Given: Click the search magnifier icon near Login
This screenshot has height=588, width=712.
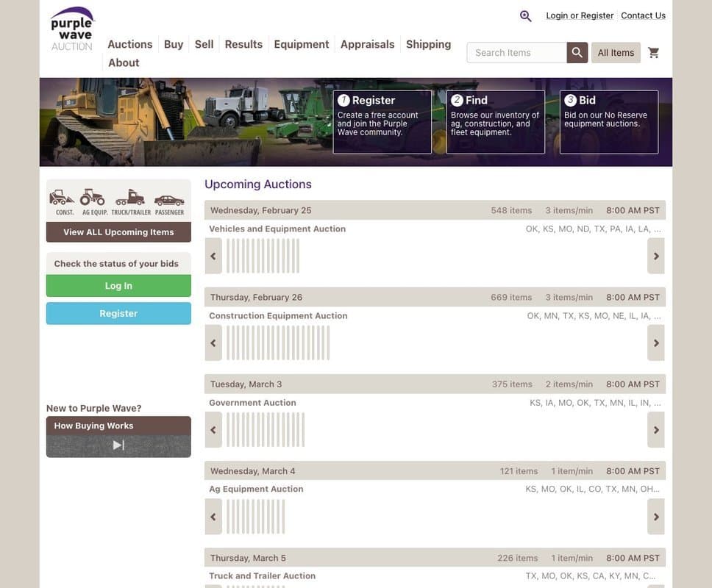Looking at the screenshot, I should tap(524, 15).
